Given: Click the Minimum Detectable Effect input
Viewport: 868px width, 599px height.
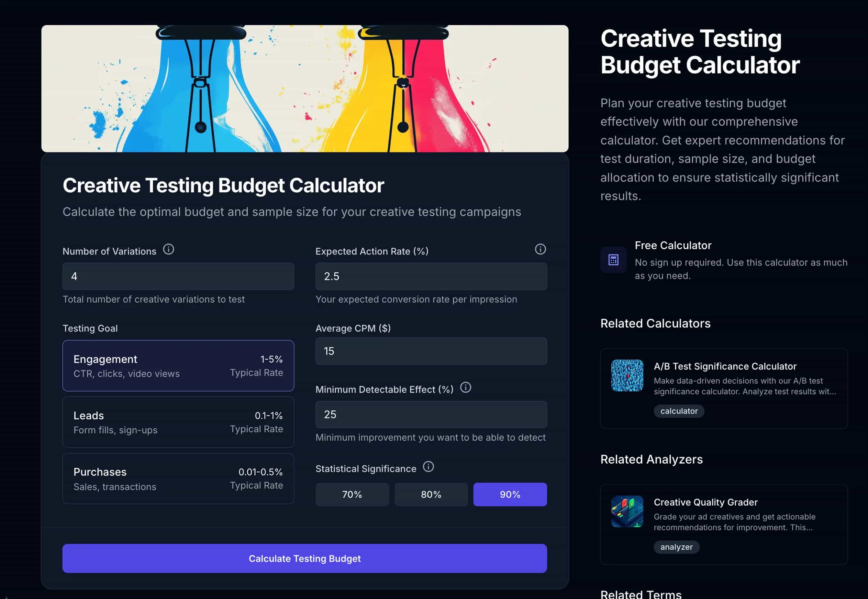Looking at the screenshot, I should tap(431, 414).
